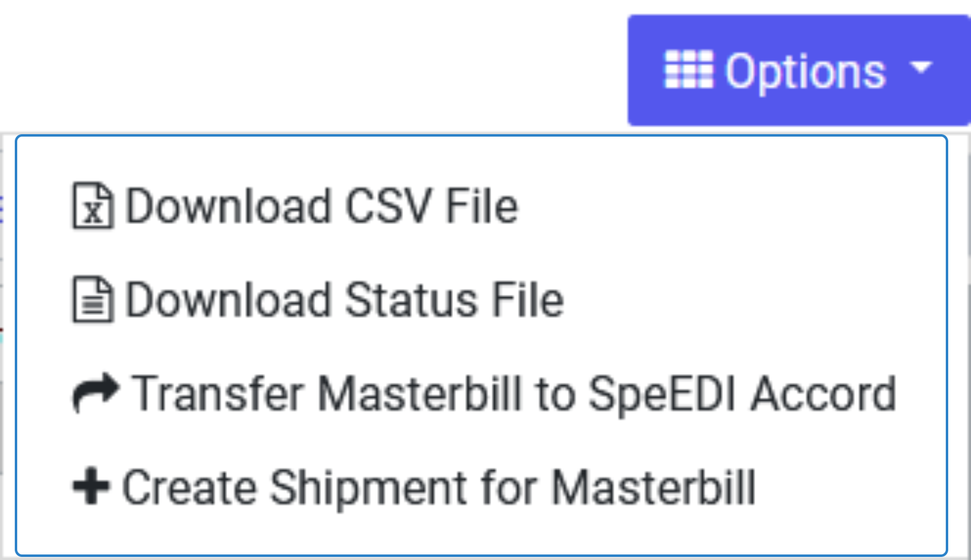Click the plus icon for Create Shipment
The height and width of the screenshot is (560, 971).
click(x=91, y=487)
